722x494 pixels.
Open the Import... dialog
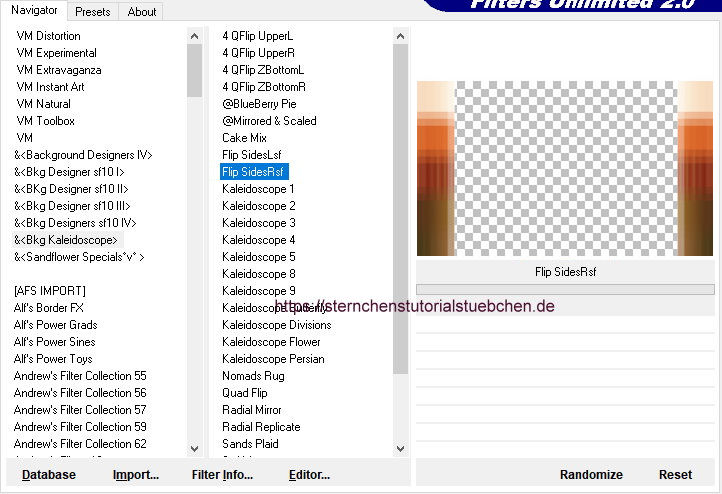136,475
